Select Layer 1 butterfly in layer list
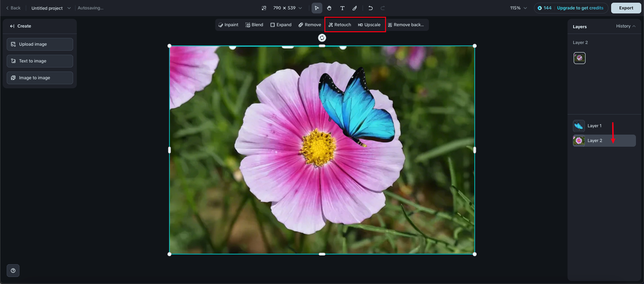Screen dimensions: 644x284 pyautogui.click(x=604, y=126)
